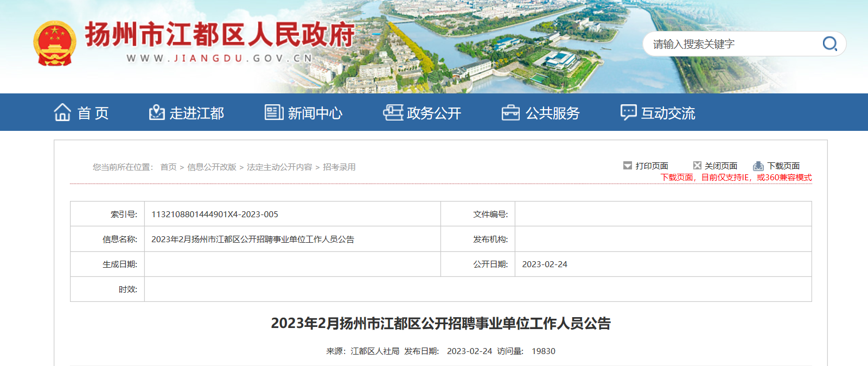Open the 公共服务 navigation menu
Screen dimensions: 868x366
click(x=553, y=113)
